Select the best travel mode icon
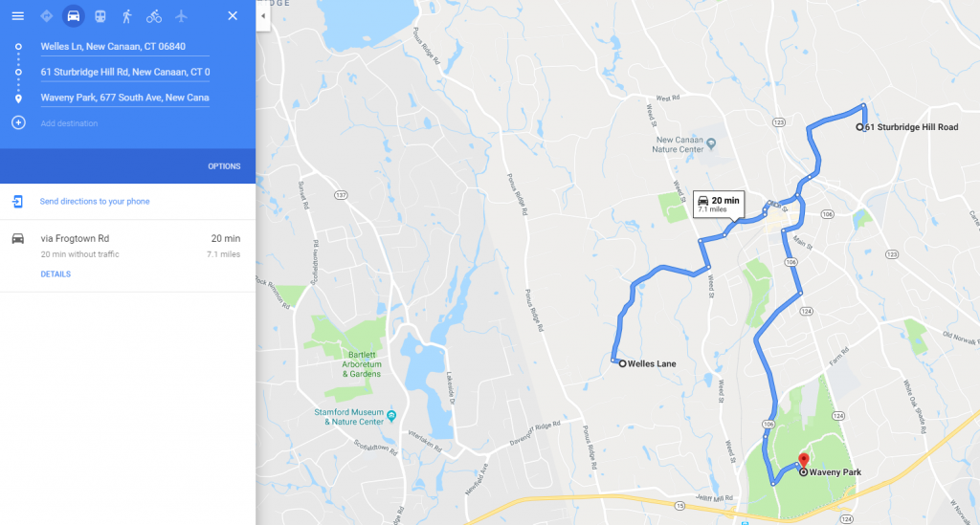980x525 pixels. [x=46, y=16]
